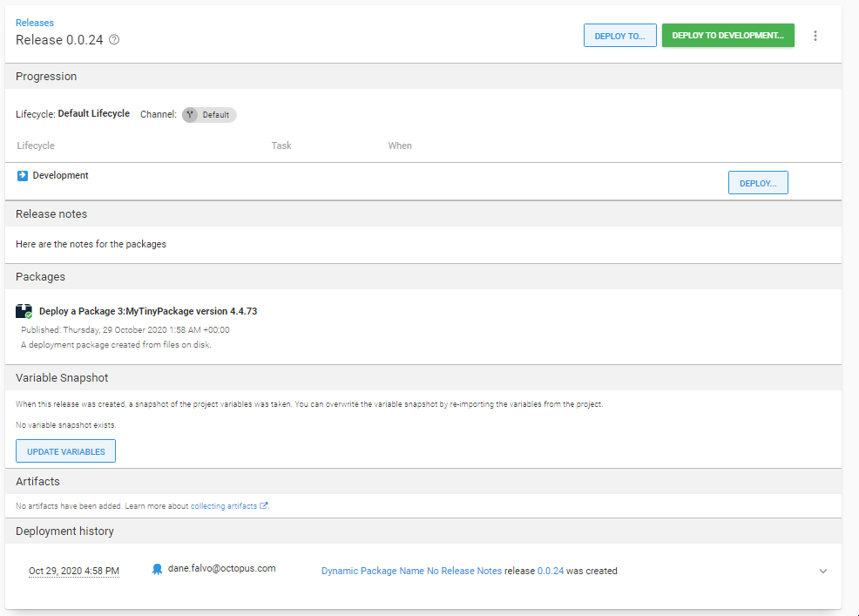Click the DEPLOY TO... button
859x616 pixels.
619,36
